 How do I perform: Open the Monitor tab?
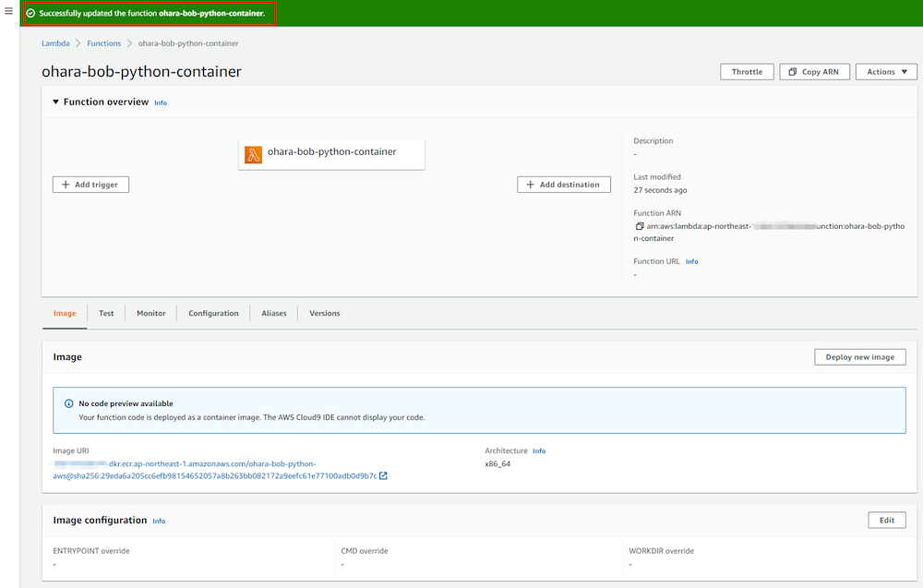[151, 314]
